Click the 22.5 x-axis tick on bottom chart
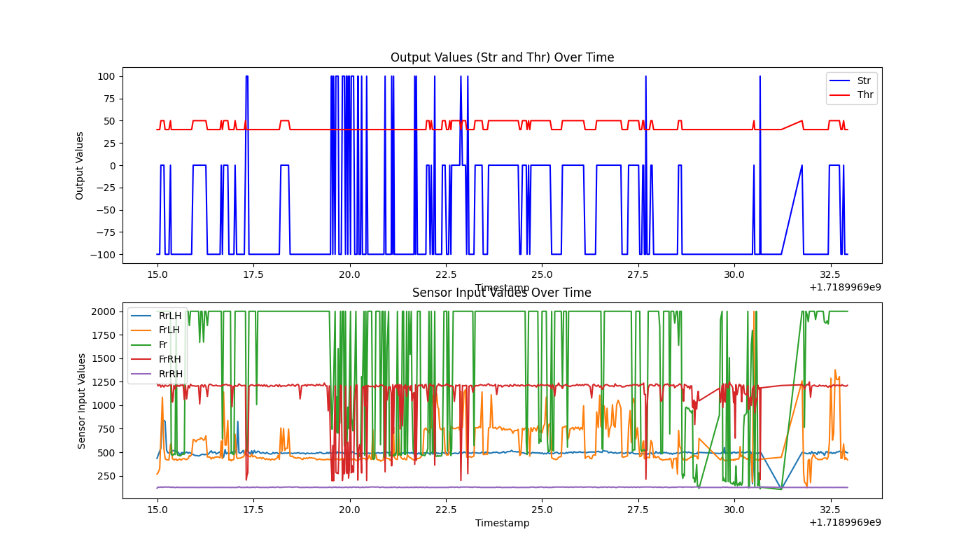The width and height of the screenshot is (980, 560). [445, 510]
